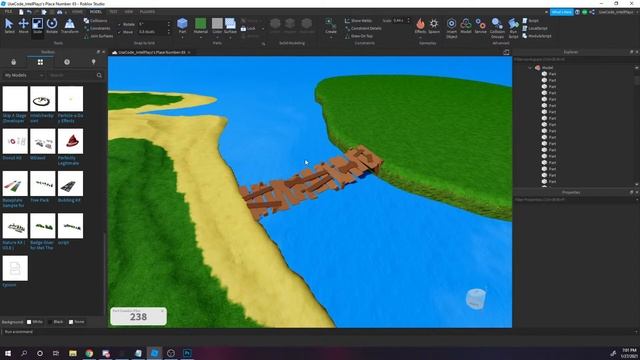Toggle Constraint Details
This screenshot has width=640, height=360.
pos(363,28)
